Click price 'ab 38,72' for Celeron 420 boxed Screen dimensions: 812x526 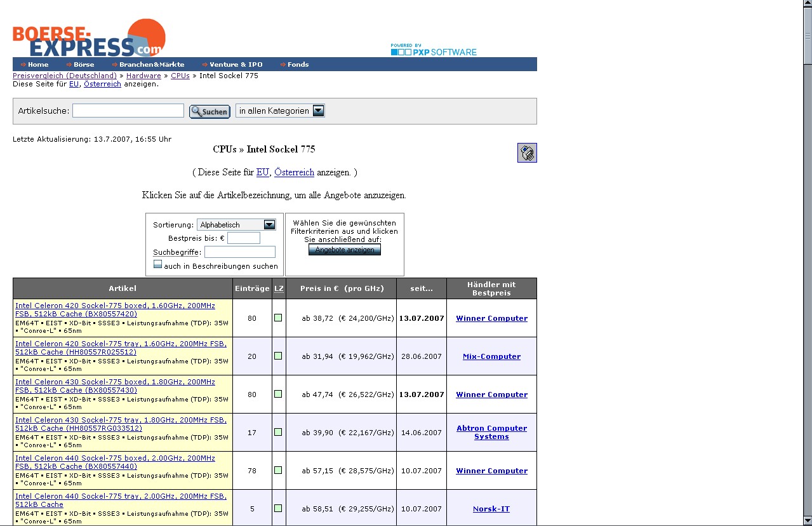click(317, 318)
